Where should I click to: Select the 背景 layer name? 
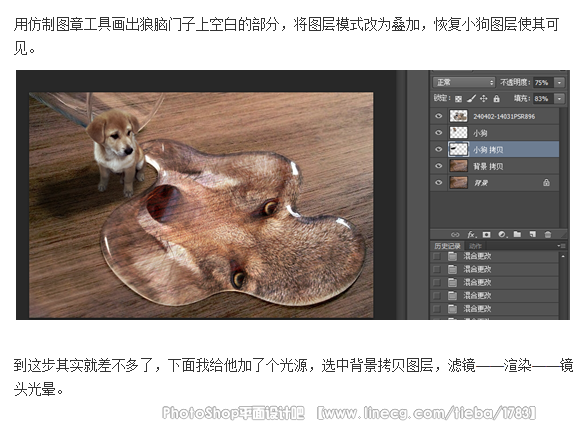(481, 183)
